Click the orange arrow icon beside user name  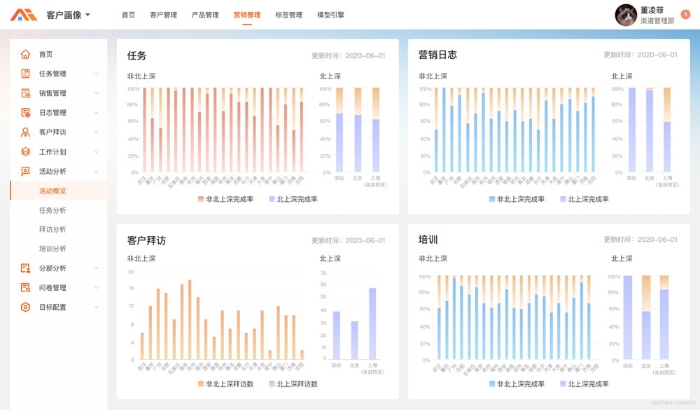point(685,15)
